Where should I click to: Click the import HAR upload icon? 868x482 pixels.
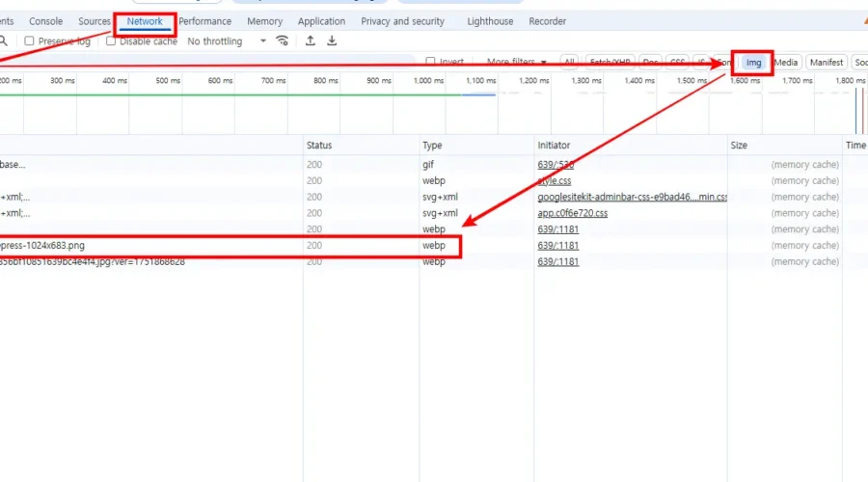(311, 40)
